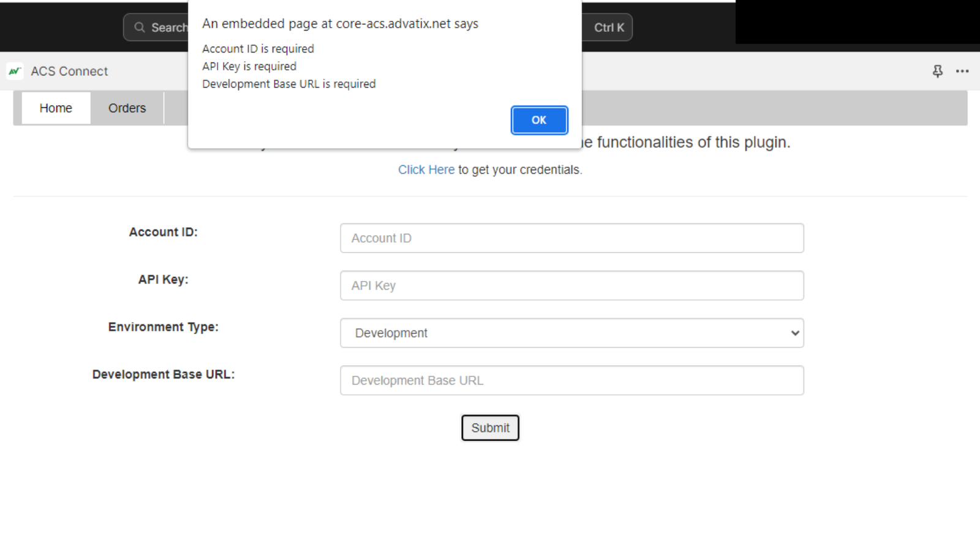Screen dimensions: 980x551
Task: Select the Home tab
Action: [x=56, y=108]
